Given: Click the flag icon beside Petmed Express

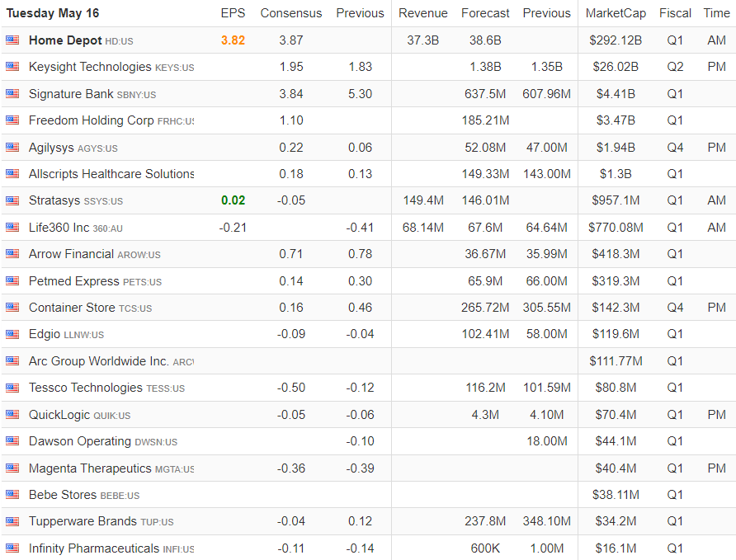Looking at the screenshot, I should pyautogui.click(x=12, y=281).
